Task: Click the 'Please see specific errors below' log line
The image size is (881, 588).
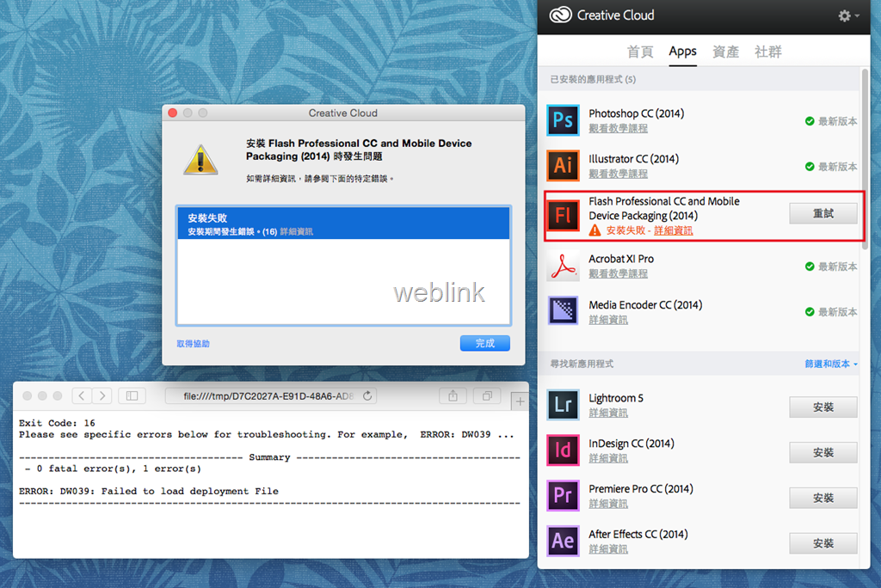Action: click(266, 435)
